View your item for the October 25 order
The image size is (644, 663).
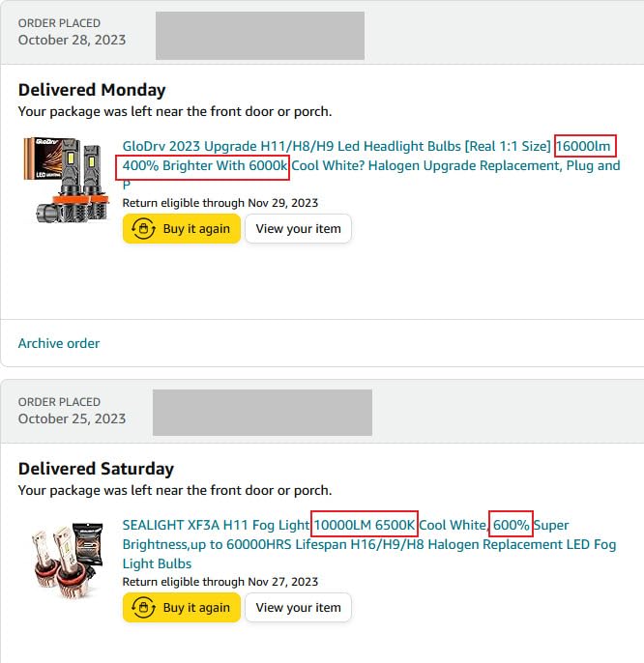[298, 608]
